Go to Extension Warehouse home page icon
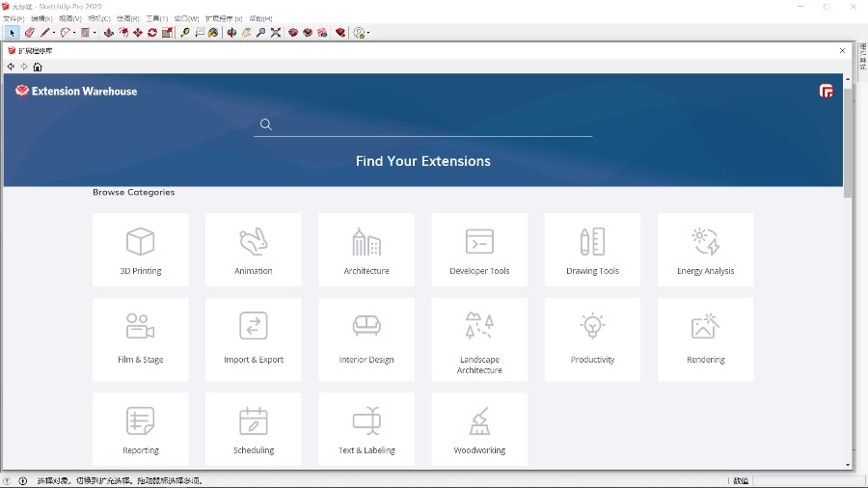Image resolution: width=868 pixels, height=488 pixels. tap(38, 68)
